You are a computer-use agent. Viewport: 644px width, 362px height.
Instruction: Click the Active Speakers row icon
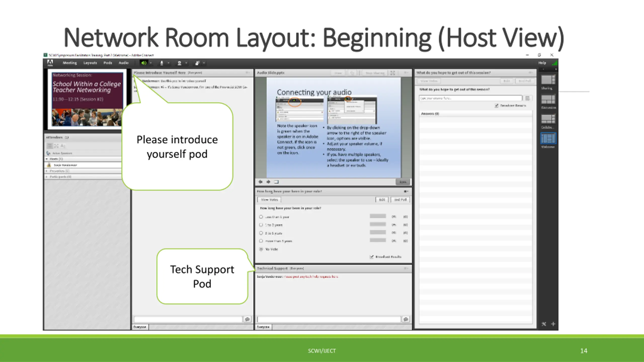click(48, 153)
